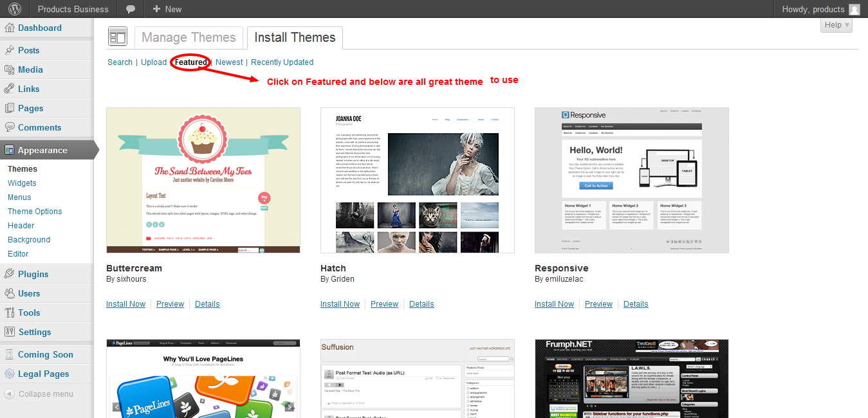Click the Tools wrench icon
This screenshot has width=868, height=418.
coord(10,313)
